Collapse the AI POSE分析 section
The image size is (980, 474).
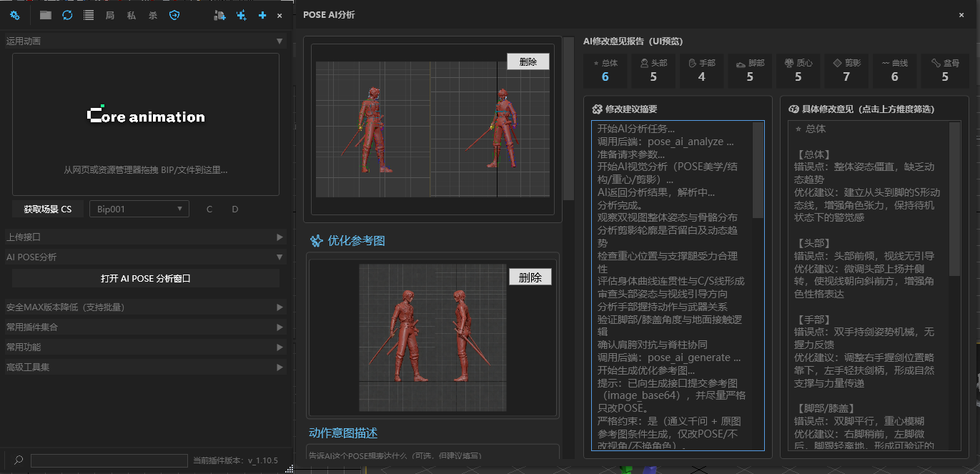146,257
